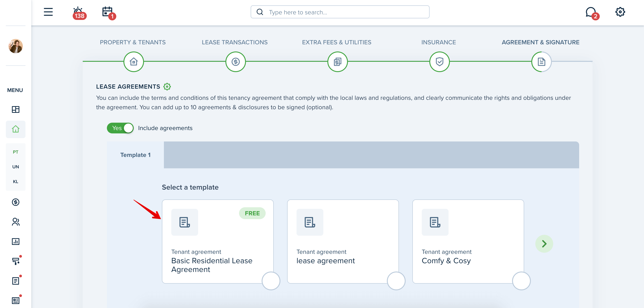
Task: Select the lease agreement template radio circle
Action: 396,281
